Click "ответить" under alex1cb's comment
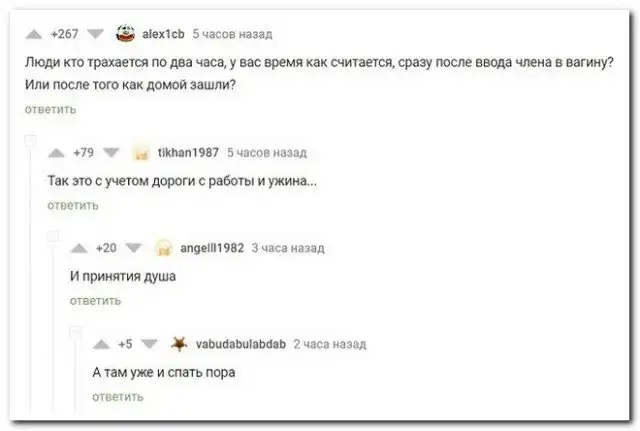The width and height of the screenshot is (640, 431). pyautogui.click(x=51, y=110)
